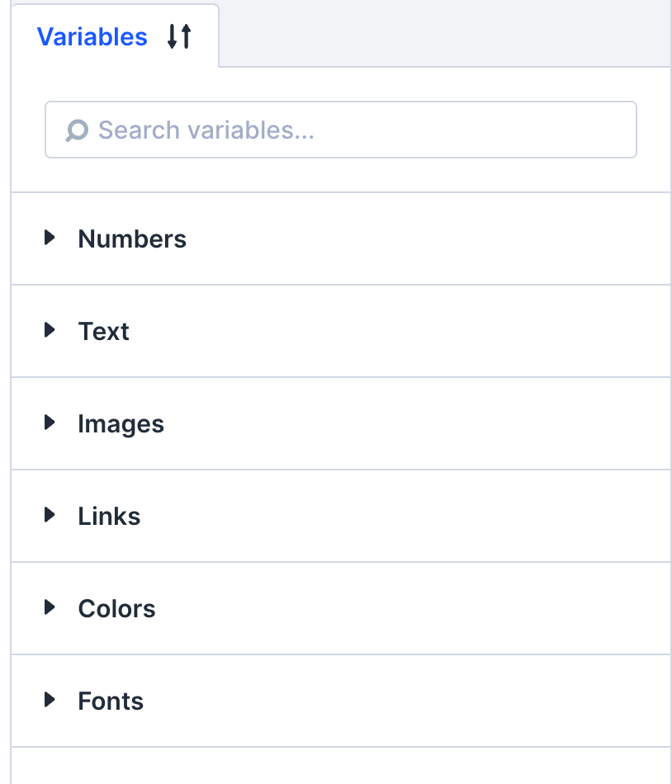Screen dimensions: 672x784
Task: Expand the Numbers variables section
Action: pos(132,239)
